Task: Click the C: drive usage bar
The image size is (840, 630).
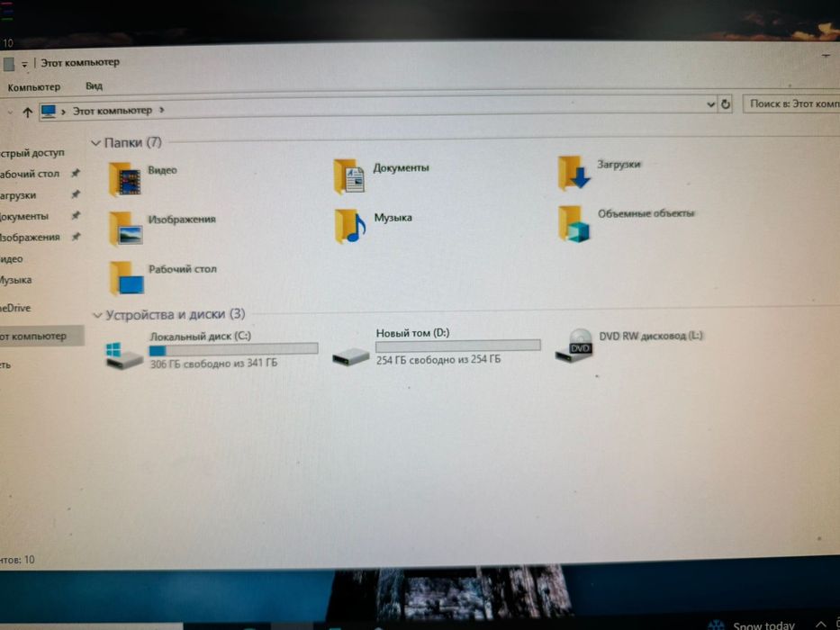Action: click(x=233, y=350)
